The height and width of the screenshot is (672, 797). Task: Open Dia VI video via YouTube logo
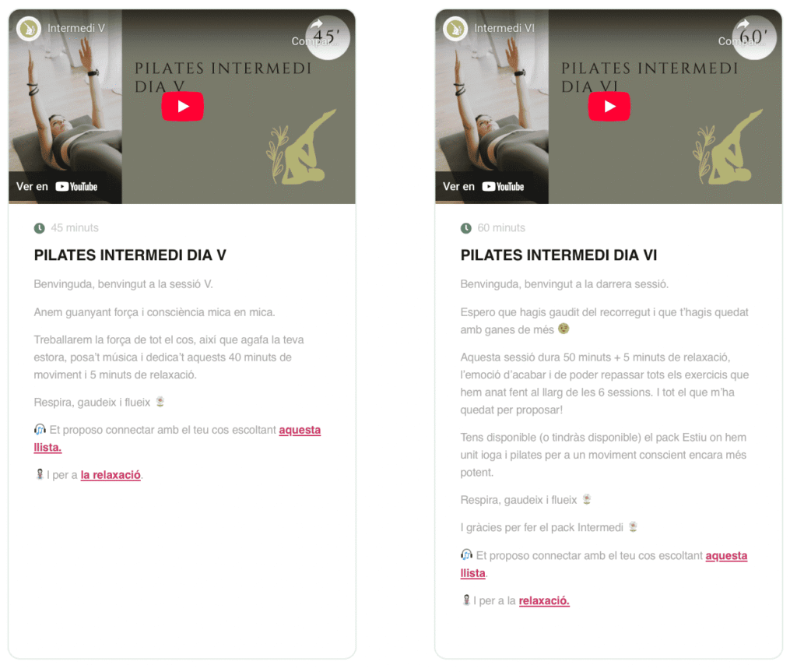pos(503,187)
